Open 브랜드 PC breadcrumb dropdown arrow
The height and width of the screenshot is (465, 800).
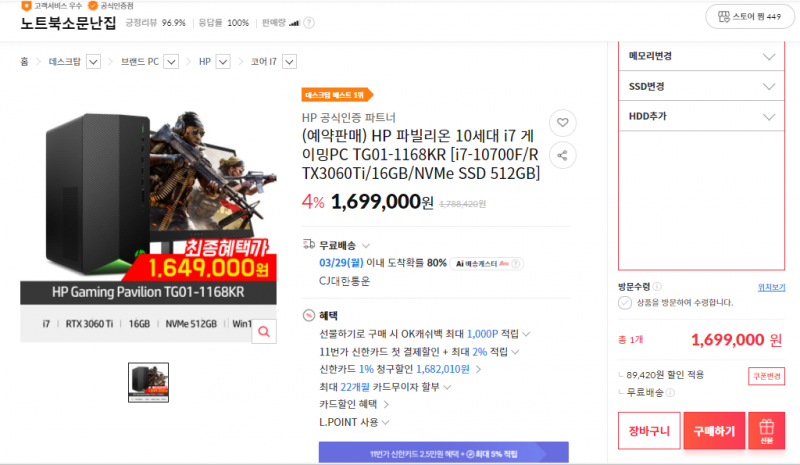pyautogui.click(x=171, y=62)
